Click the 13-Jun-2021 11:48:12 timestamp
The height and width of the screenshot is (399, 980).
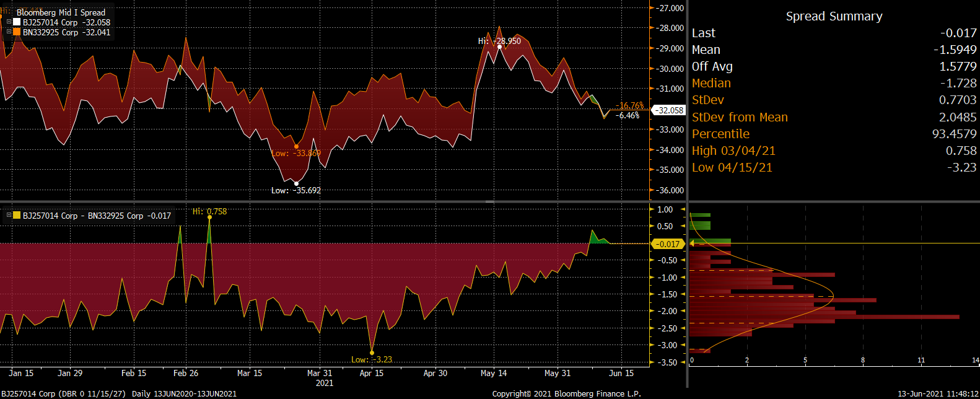coord(938,393)
